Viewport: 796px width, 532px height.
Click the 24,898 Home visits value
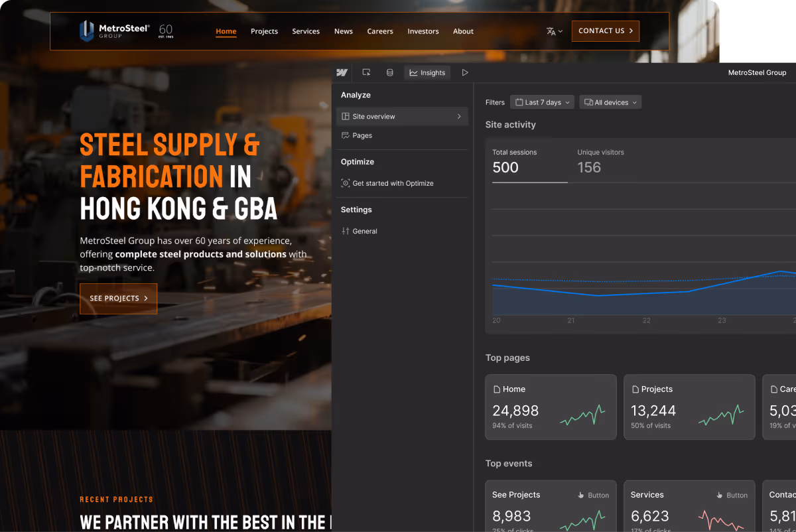(x=515, y=411)
